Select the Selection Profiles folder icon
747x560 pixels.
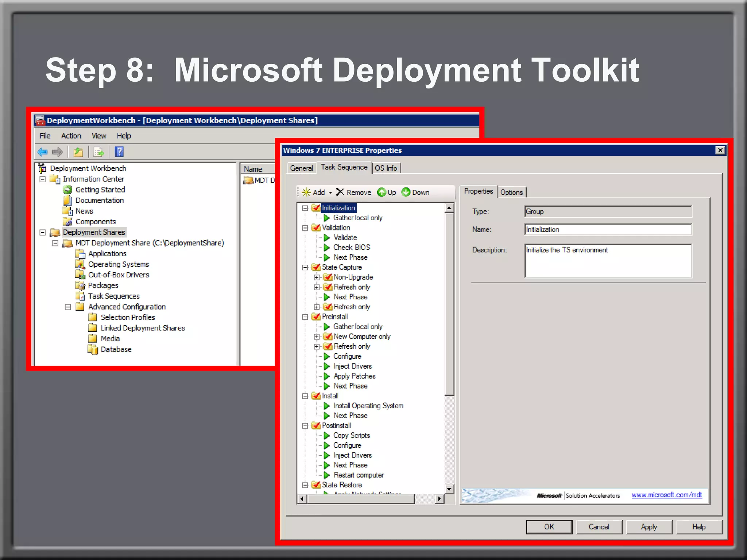(x=93, y=318)
